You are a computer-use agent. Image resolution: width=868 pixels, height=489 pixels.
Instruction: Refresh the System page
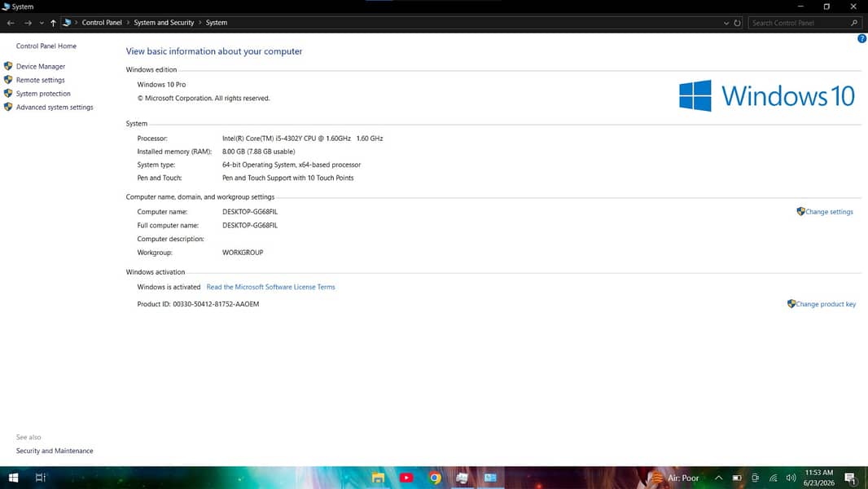point(738,24)
